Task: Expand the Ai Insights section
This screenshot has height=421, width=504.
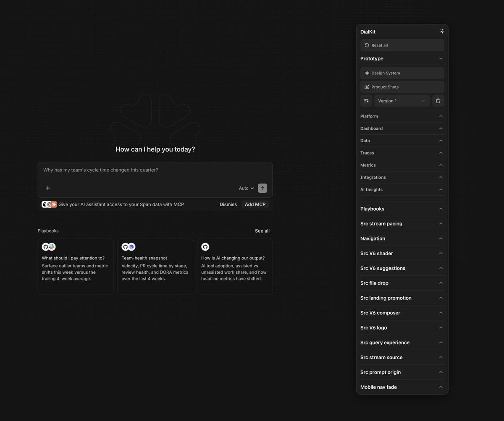Action: (402, 189)
